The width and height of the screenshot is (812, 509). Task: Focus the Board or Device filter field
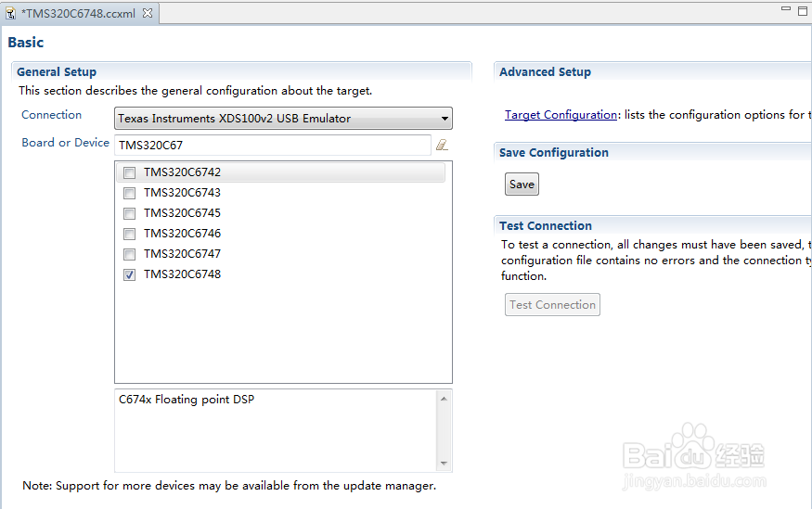click(x=273, y=145)
